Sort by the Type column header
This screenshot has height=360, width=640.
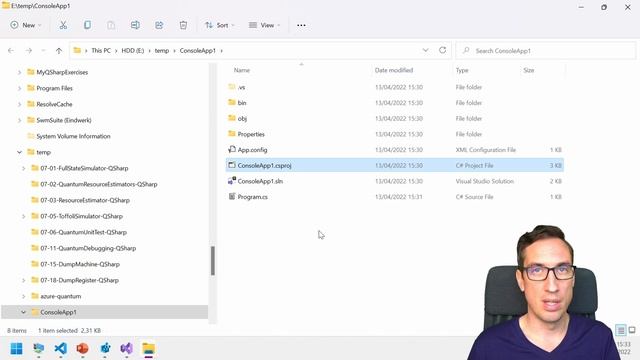pos(462,70)
